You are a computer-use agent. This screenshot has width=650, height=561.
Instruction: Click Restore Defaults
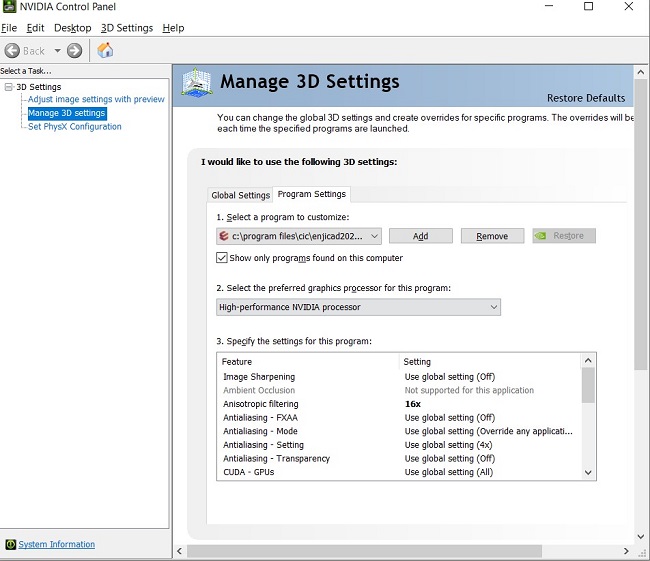pyautogui.click(x=586, y=98)
